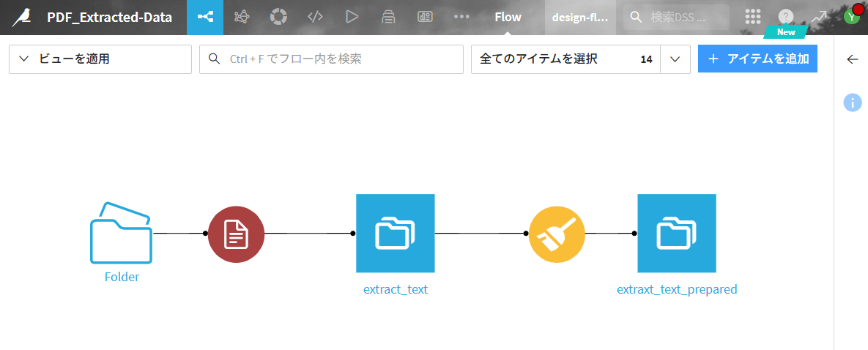Switch to the design-fl... tab
The width and height of the screenshot is (868, 350).
click(x=579, y=17)
